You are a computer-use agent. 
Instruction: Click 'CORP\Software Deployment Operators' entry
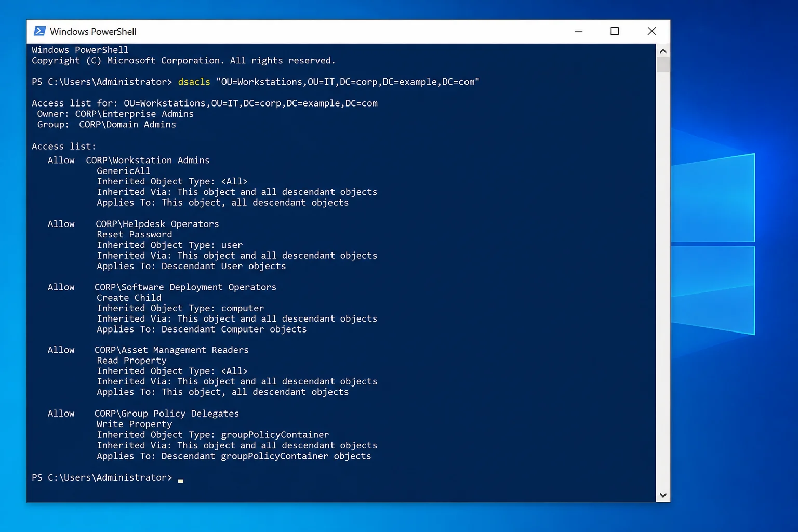click(185, 287)
